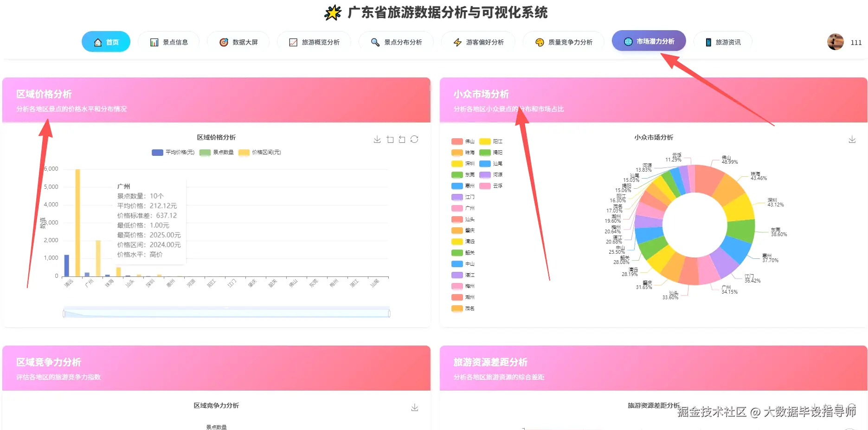This screenshot has height=430, width=868.
Task: Restore the 区域价格分析 chart view
Action: pyautogui.click(x=414, y=139)
